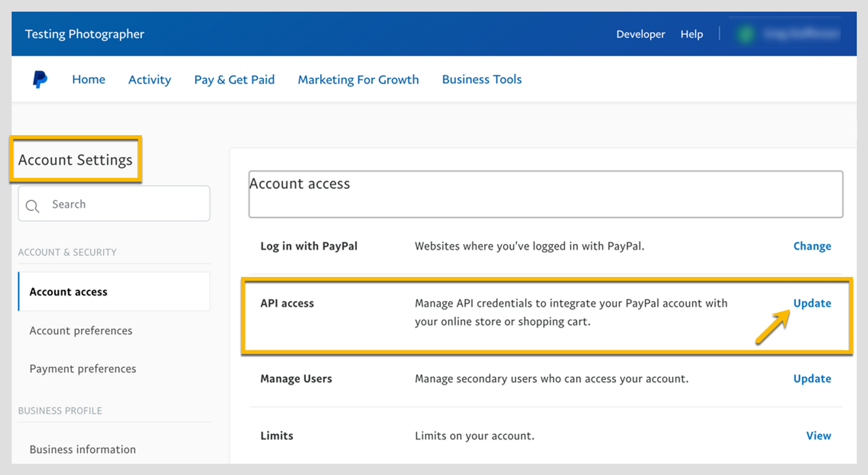Image resolution: width=868 pixels, height=475 pixels.
Task: Click the Account access panel heading
Action: [x=299, y=184]
